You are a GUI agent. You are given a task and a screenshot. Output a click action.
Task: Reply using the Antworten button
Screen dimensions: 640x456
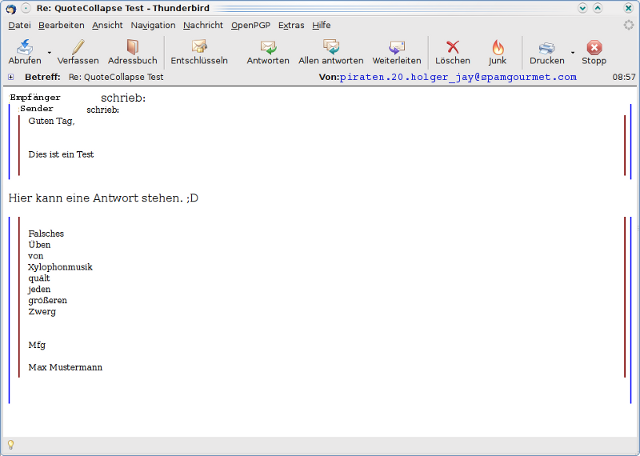[x=268, y=47]
